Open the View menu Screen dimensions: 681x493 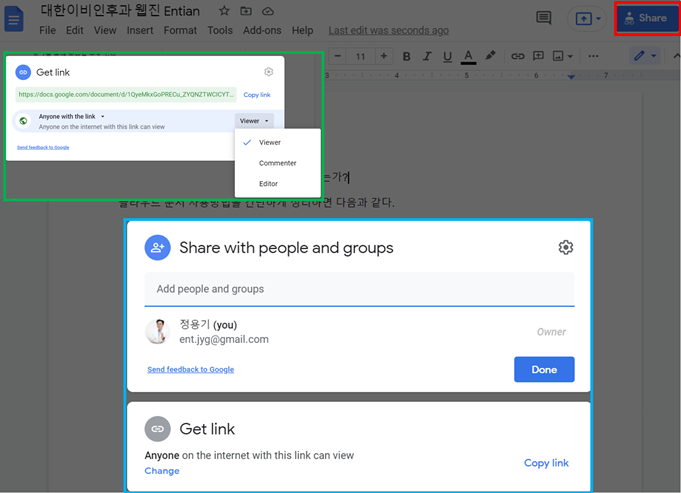[105, 30]
